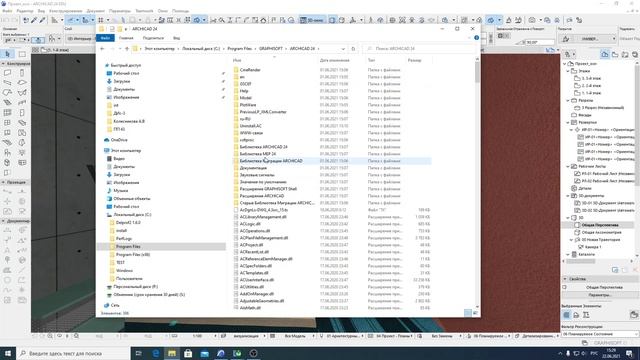
Task: Go up one folder level in Explorer
Action: click(127, 49)
